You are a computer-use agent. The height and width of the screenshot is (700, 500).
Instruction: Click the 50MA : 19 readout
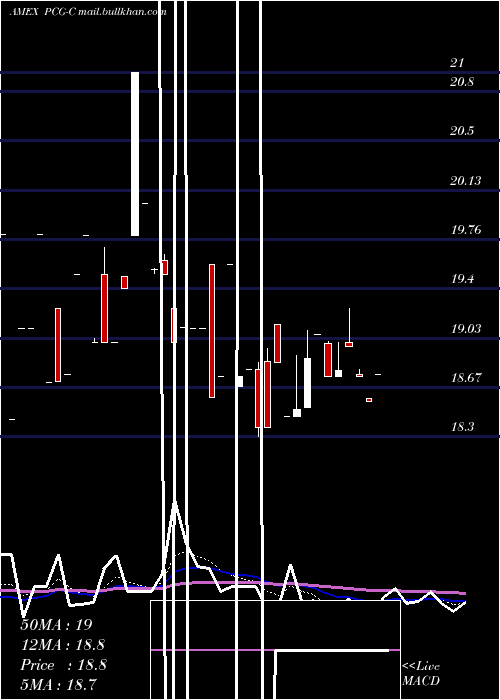click(57, 625)
